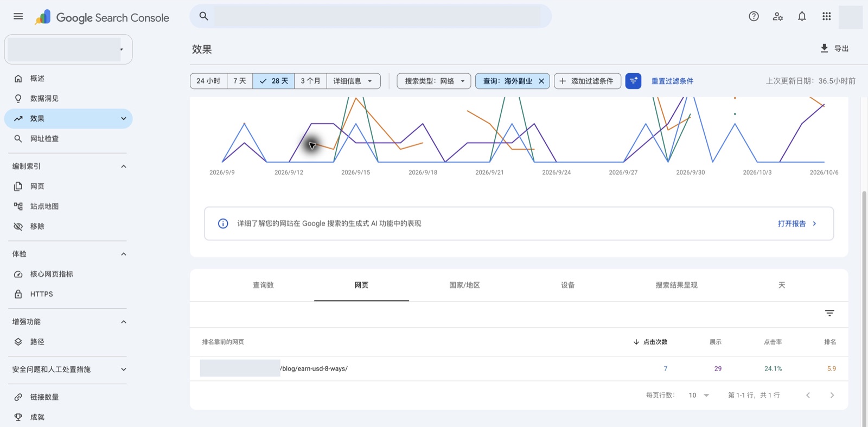The height and width of the screenshot is (427, 868).
Task: Click 打开报告 link
Action: click(x=797, y=224)
